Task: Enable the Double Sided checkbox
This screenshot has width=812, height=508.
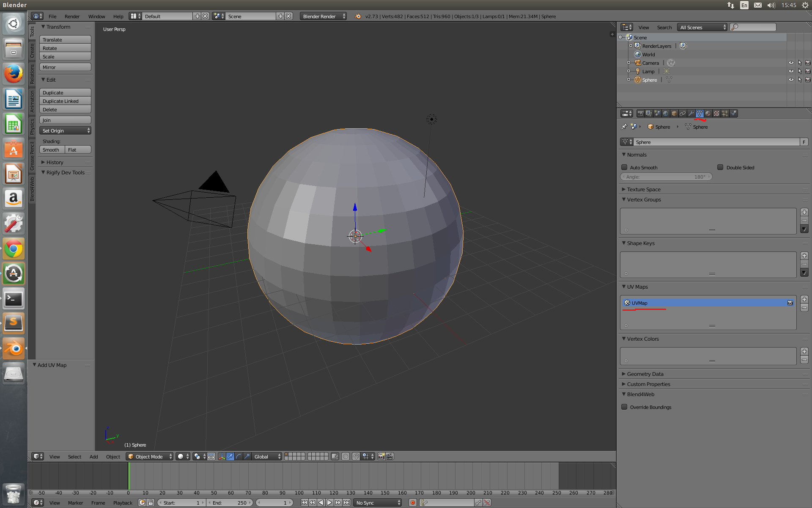Action: click(720, 167)
